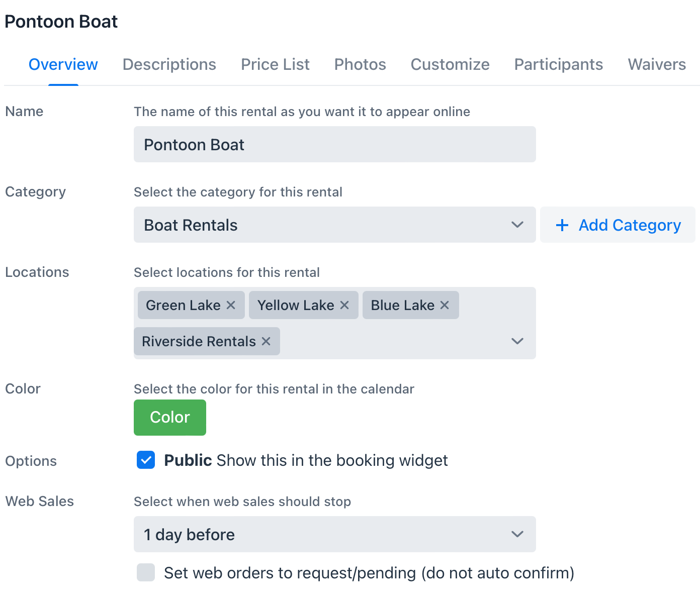Uncheck the Public booking widget checkbox
The image size is (700, 601).
point(146,460)
